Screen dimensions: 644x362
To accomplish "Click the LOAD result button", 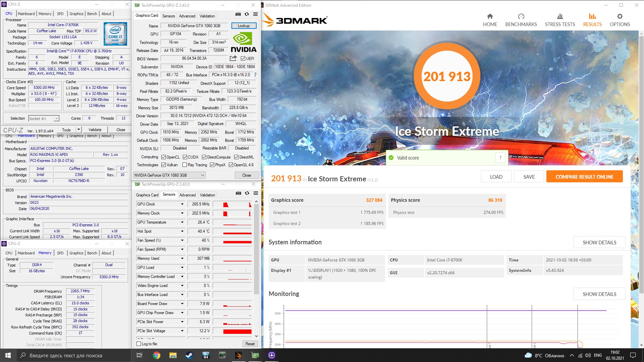I will (496, 177).
